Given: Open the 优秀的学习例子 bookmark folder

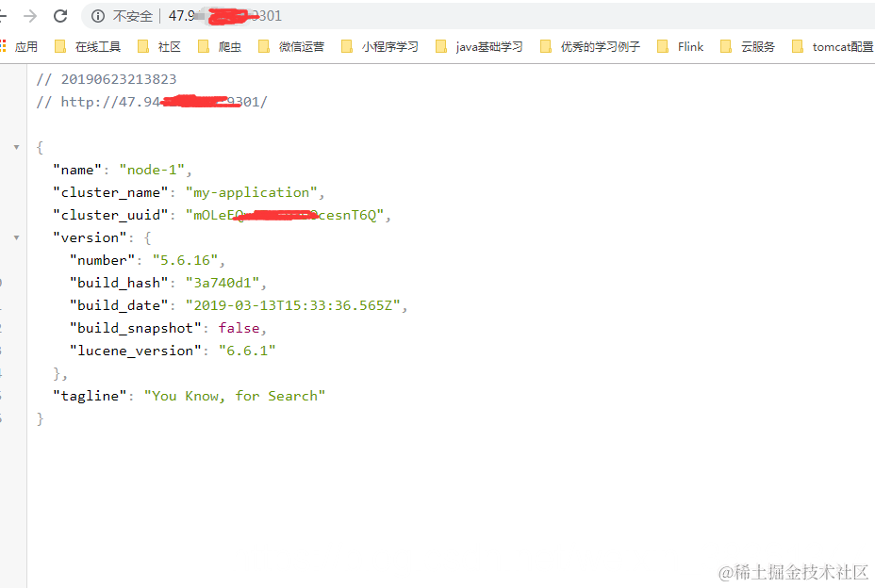Looking at the screenshot, I should pyautogui.click(x=590, y=47).
